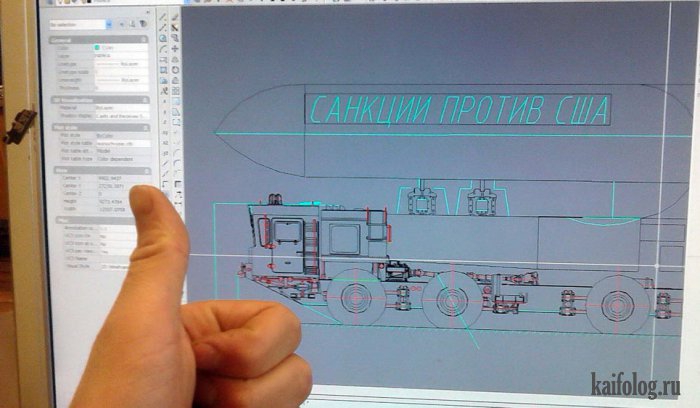
Task: Select the Array grid tool
Action: [175, 91]
